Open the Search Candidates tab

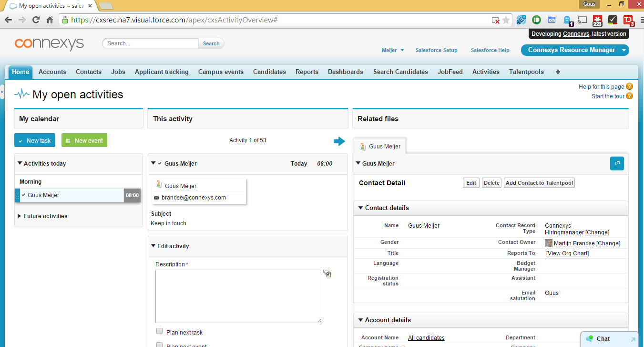(x=400, y=72)
